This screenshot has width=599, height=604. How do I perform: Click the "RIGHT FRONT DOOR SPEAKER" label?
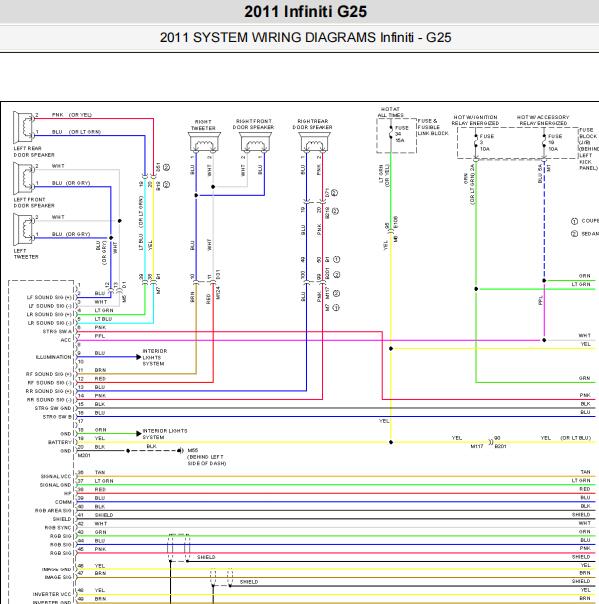coord(253,124)
